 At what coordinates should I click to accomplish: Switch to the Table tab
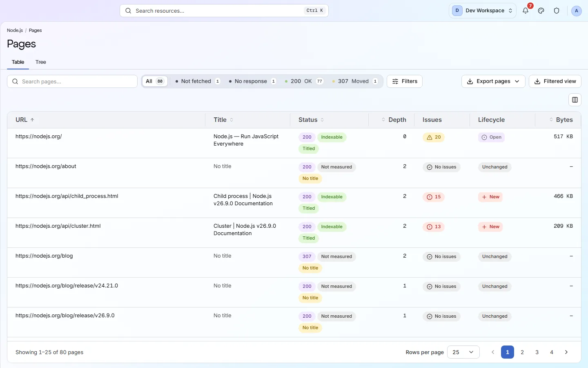pos(18,62)
